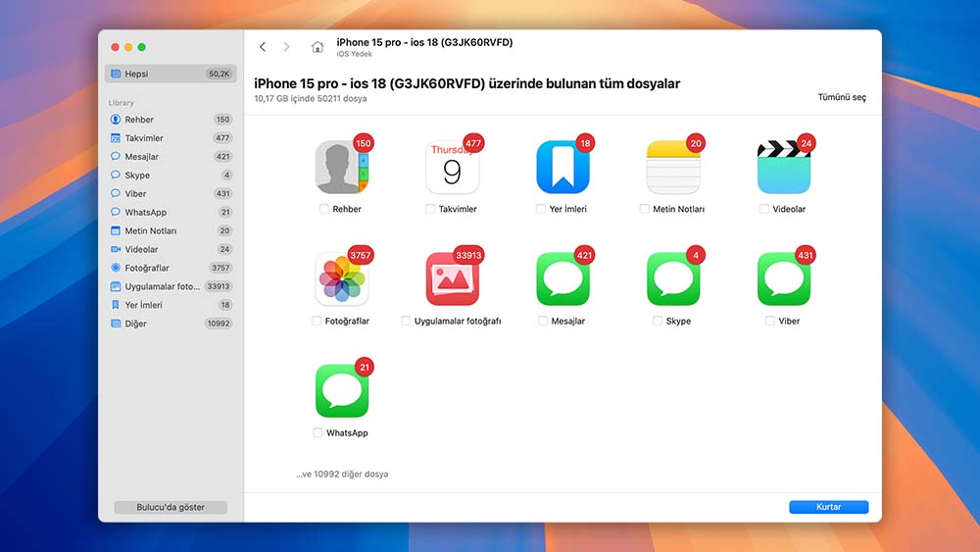Open the WhatsApp green bubble icon in grid

(x=341, y=390)
